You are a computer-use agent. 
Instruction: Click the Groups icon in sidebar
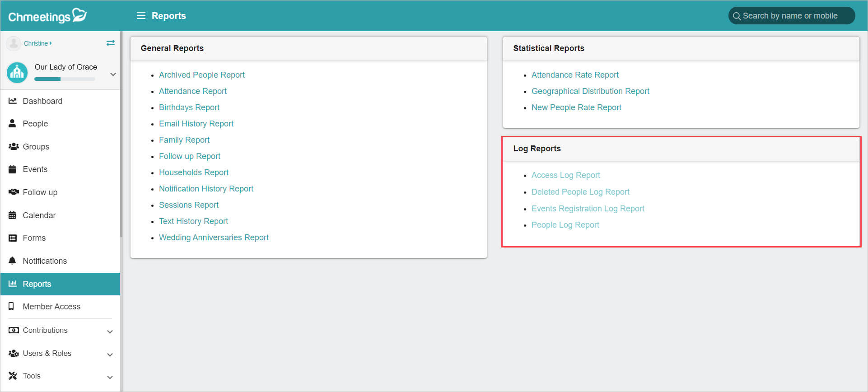pos(14,146)
